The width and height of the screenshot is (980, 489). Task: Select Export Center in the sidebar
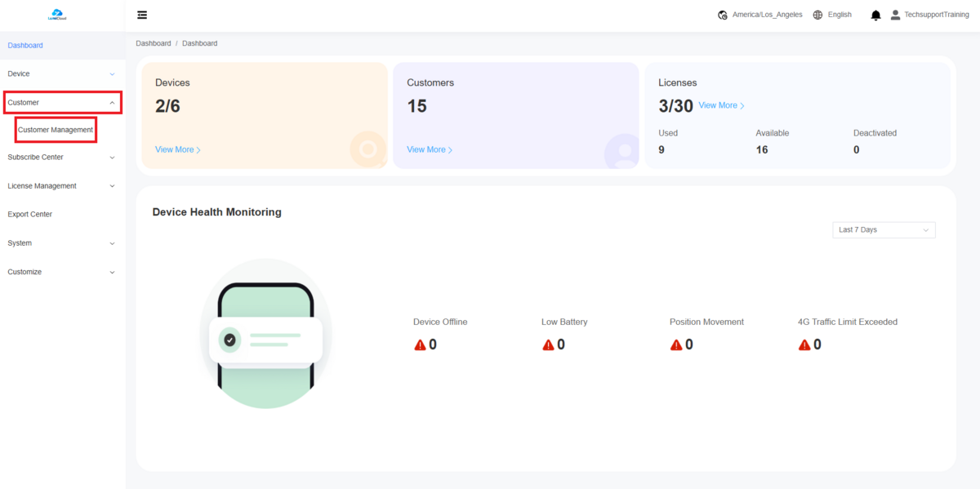29,215
